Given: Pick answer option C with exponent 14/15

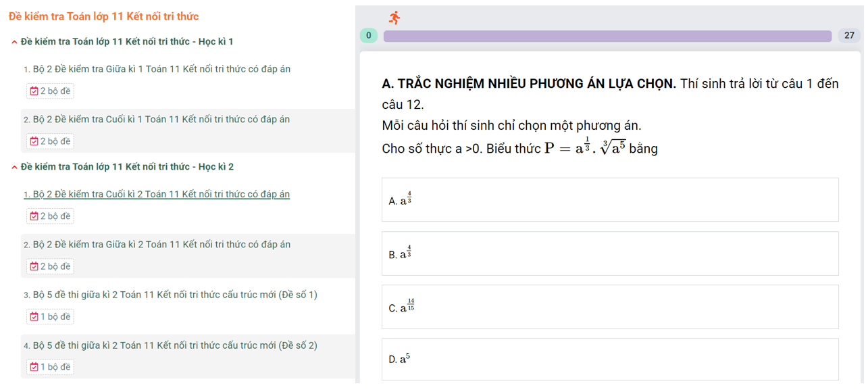Looking at the screenshot, I should [x=609, y=307].
